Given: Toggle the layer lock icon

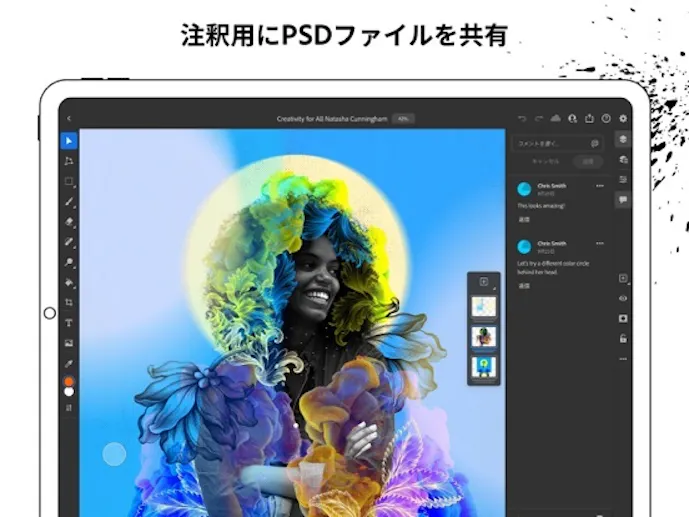Looking at the screenshot, I should pyautogui.click(x=623, y=338).
